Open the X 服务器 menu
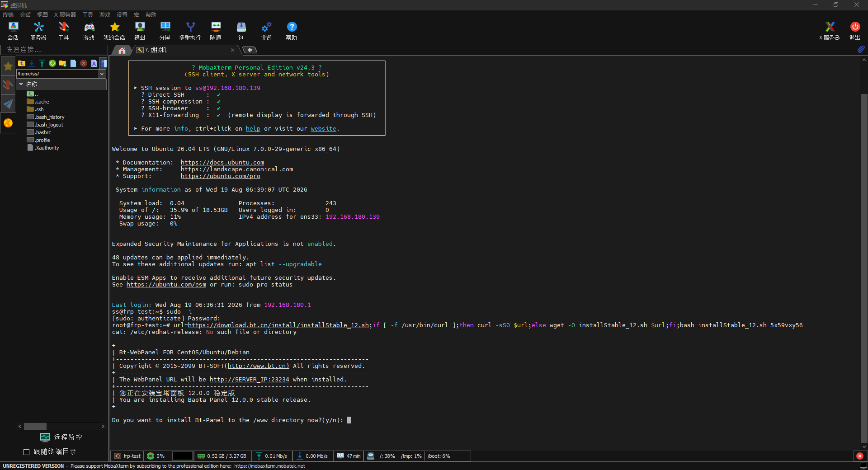 click(65, 15)
